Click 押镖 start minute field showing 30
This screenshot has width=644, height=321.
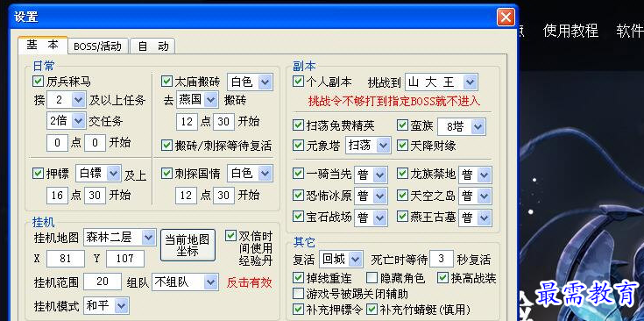95,196
